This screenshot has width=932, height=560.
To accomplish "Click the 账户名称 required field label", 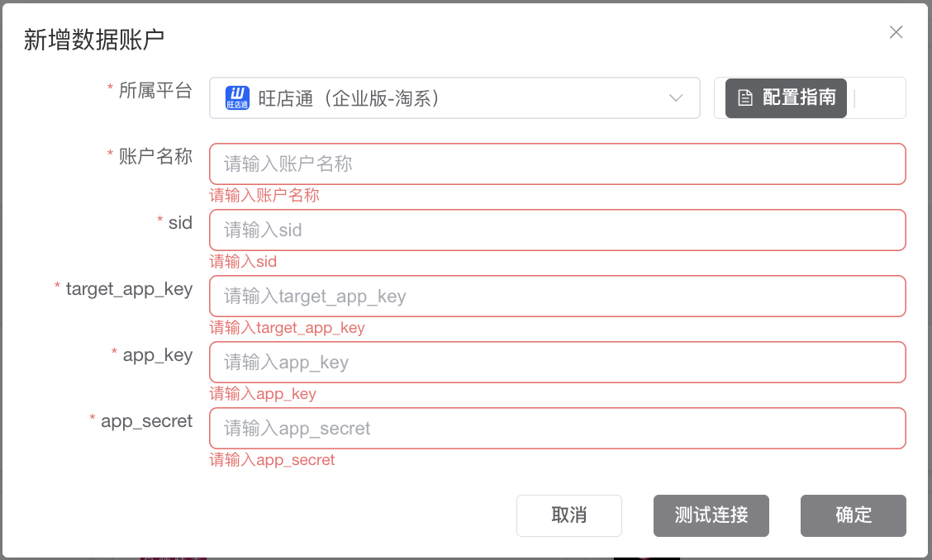I will (x=155, y=157).
